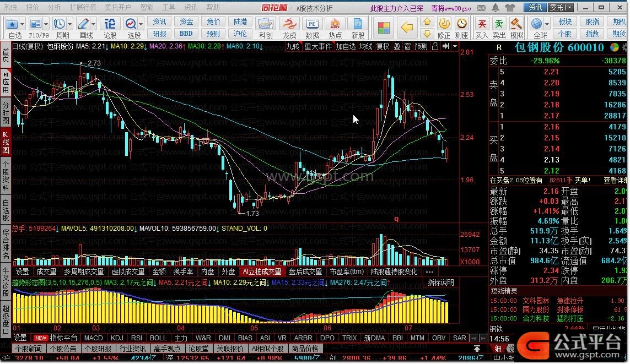Expand the chart toolbar dropdown arrow
This screenshot has width=630, height=364.
[455, 47]
